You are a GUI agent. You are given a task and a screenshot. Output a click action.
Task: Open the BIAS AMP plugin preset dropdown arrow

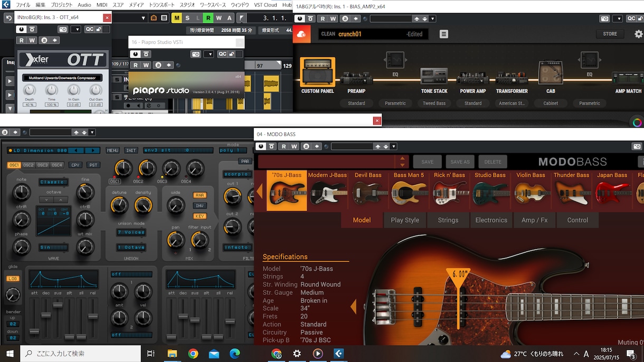(433, 18)
